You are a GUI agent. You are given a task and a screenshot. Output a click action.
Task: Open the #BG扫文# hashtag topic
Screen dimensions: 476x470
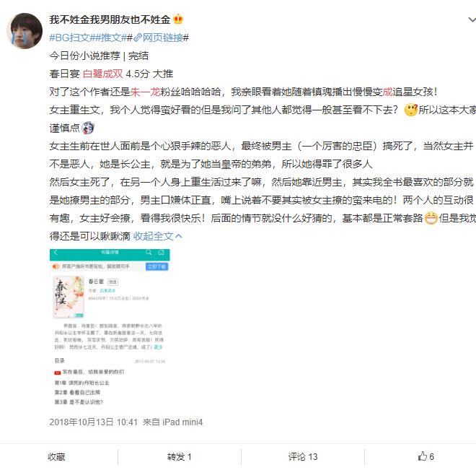coord(70,38)
